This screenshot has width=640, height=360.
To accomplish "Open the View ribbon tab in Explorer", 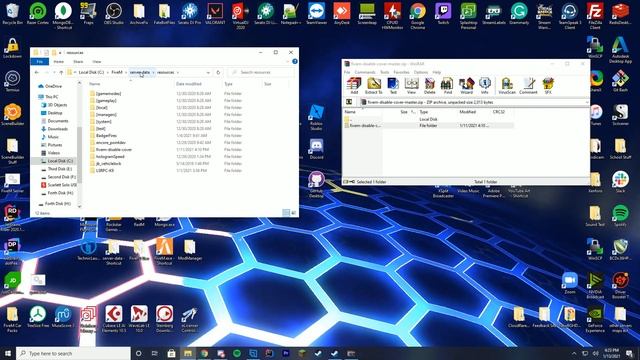I will pyautogui.click(x=97, y=62).
